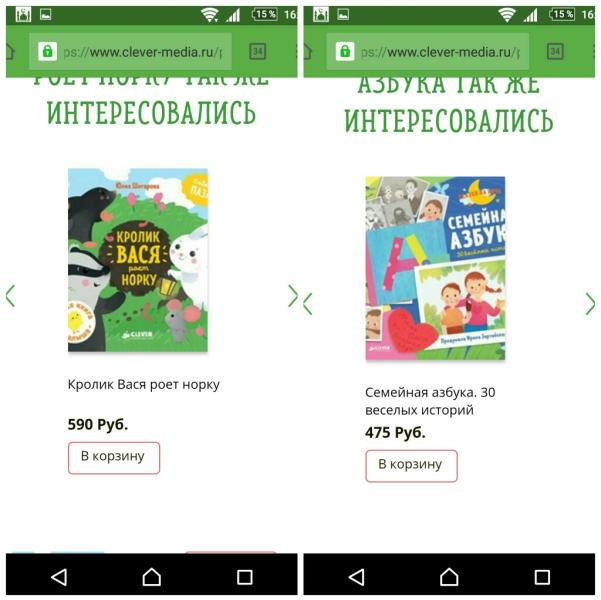
Task: Show previous book in left carousel
Action: click(10, 296)
